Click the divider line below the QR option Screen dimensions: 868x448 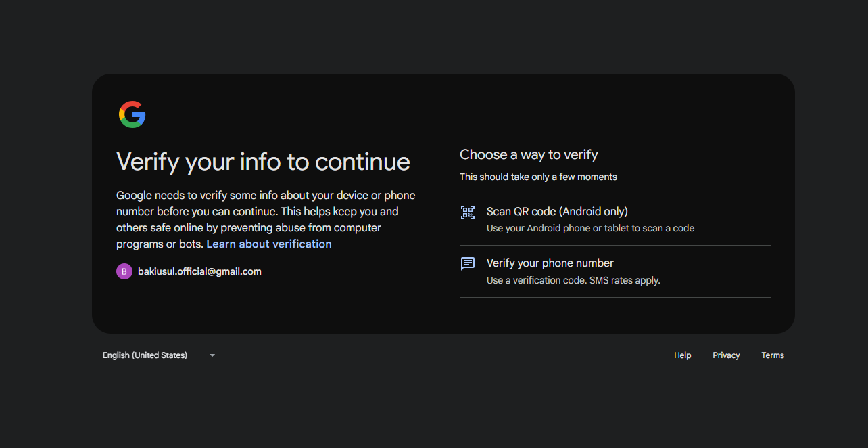(614, 245)
